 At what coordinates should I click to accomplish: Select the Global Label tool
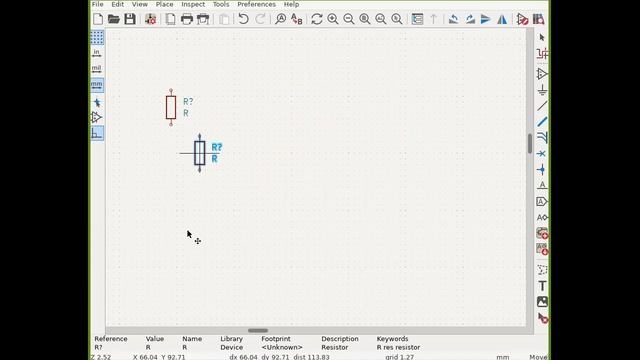pos(542,201)
